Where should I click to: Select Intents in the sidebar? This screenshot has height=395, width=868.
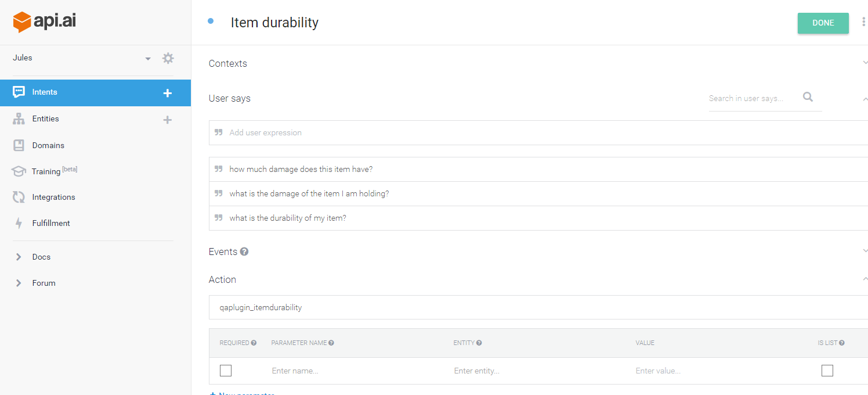coord(95,92)
